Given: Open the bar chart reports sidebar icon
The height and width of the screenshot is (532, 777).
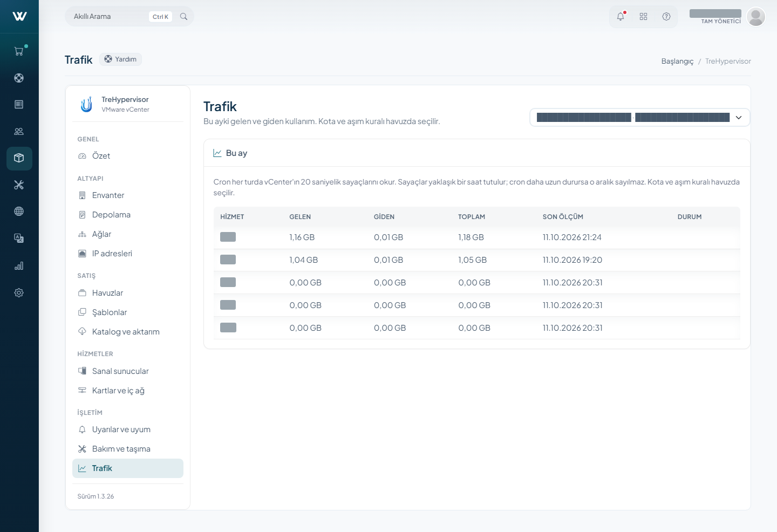Looking at the screenshot, I should click(x=19, y=266).
